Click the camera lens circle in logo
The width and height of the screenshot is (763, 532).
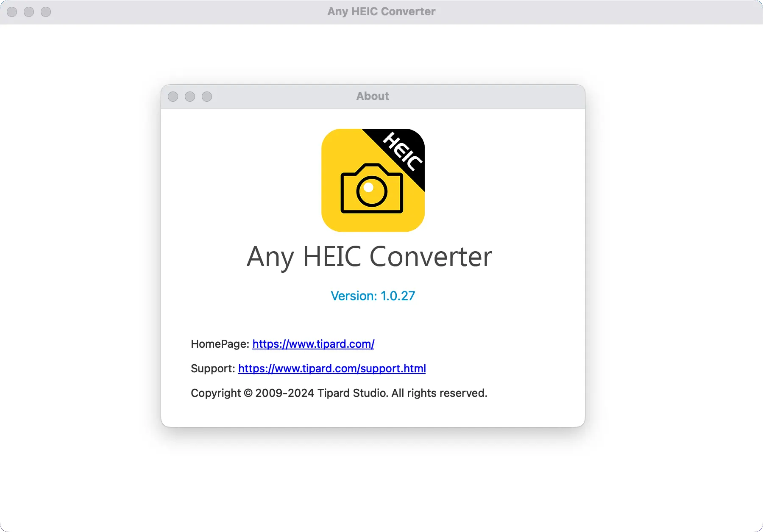(x=372, y=191)
